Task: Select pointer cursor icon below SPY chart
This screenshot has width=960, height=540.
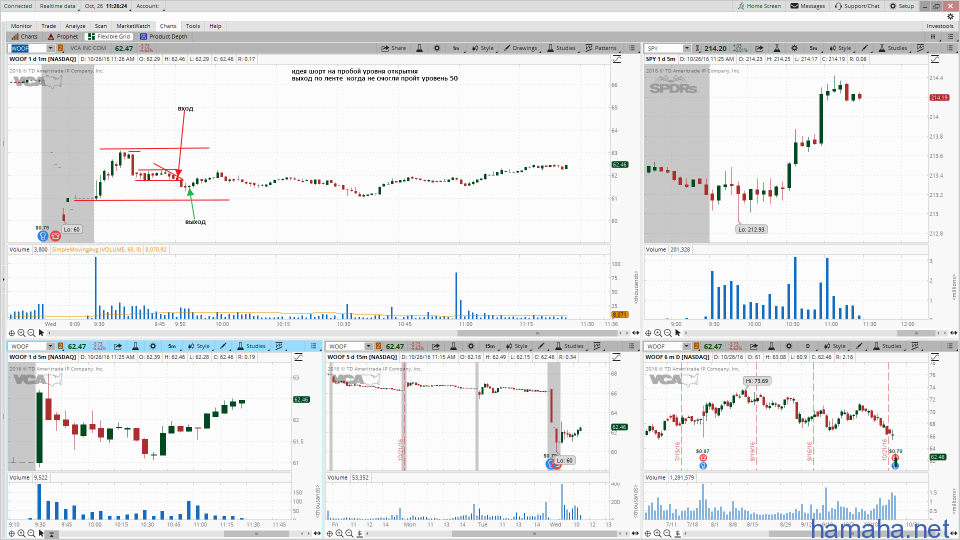Action: coord(678,333)
